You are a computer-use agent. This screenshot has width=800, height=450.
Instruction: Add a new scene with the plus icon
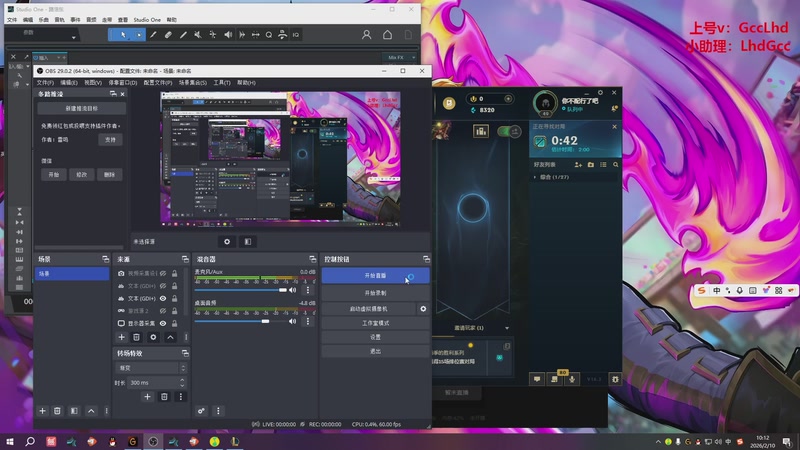(42, 411)
